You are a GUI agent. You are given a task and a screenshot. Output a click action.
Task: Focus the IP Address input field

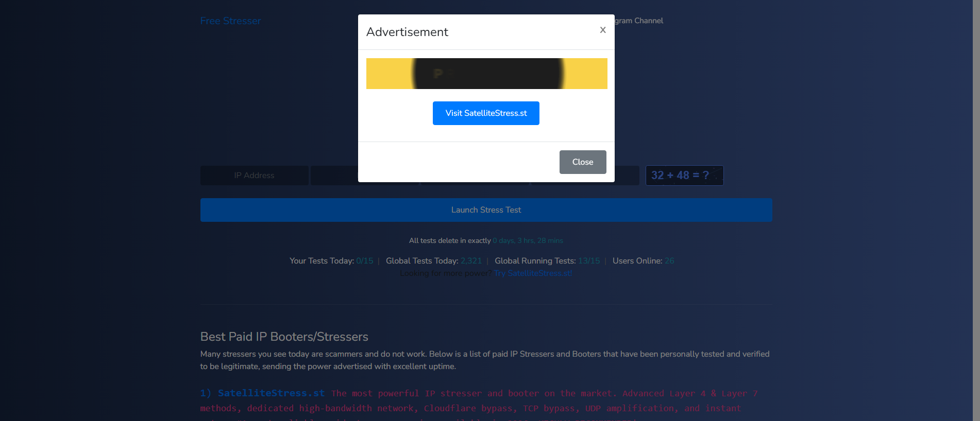coord(255,176)
